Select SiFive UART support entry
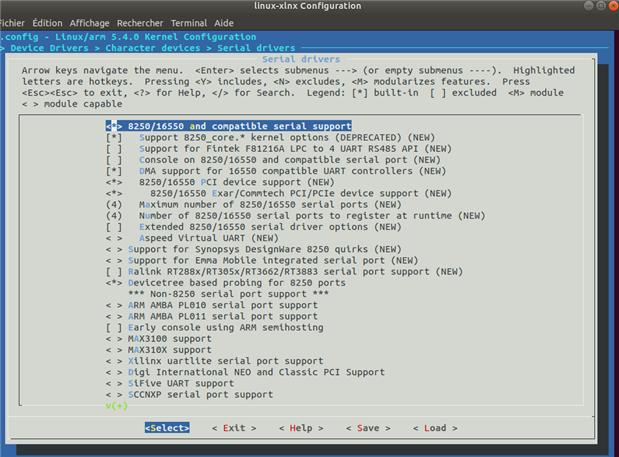 pyautogui.click(x=170, y=383)
